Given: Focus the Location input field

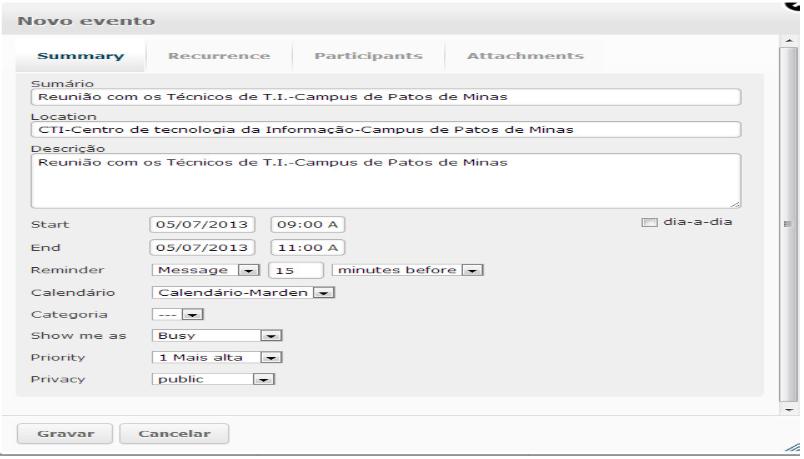Looking at the screenshot, I should pos(385,129).
